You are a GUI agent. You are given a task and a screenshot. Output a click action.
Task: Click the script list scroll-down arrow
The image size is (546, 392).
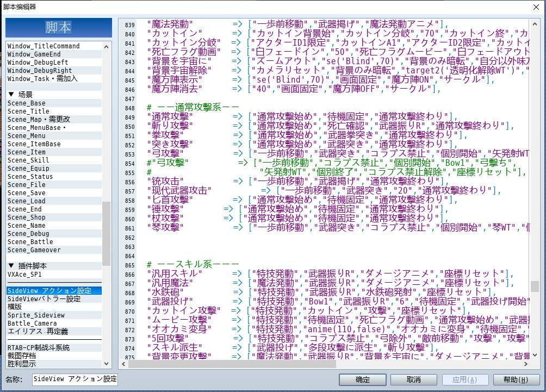coord(107,364)
